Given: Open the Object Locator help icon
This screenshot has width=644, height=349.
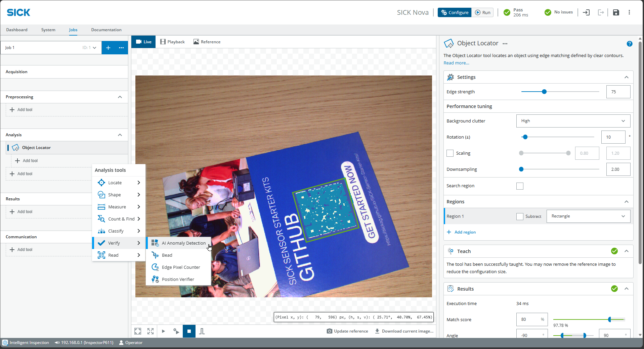Looking at the screenshot, I should click(630, 44).
